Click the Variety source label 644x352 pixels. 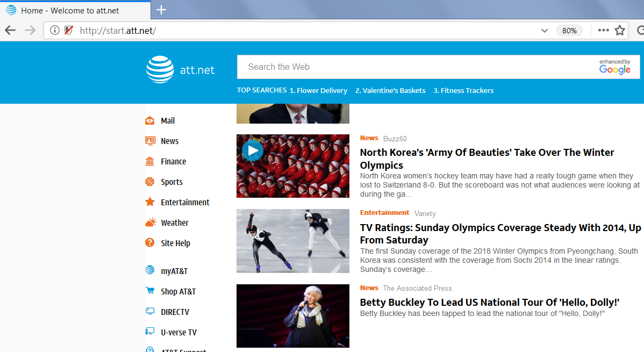(x=425, y=213)
